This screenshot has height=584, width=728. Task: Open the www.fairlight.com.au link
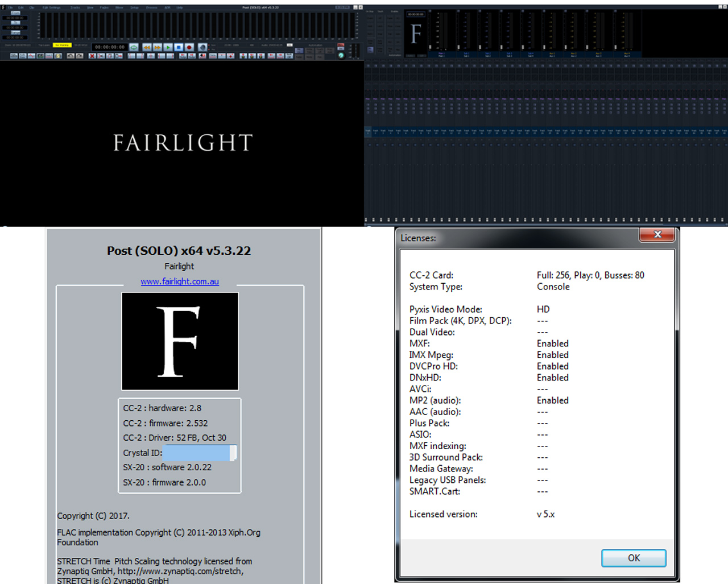point(180,281)
